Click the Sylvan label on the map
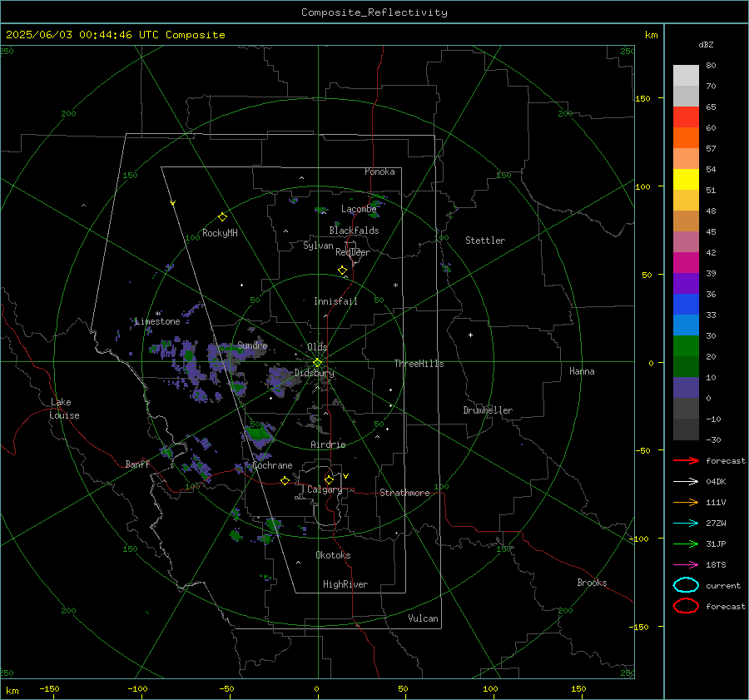The width and height of the screenshot is (749, 700). [318, 246]
